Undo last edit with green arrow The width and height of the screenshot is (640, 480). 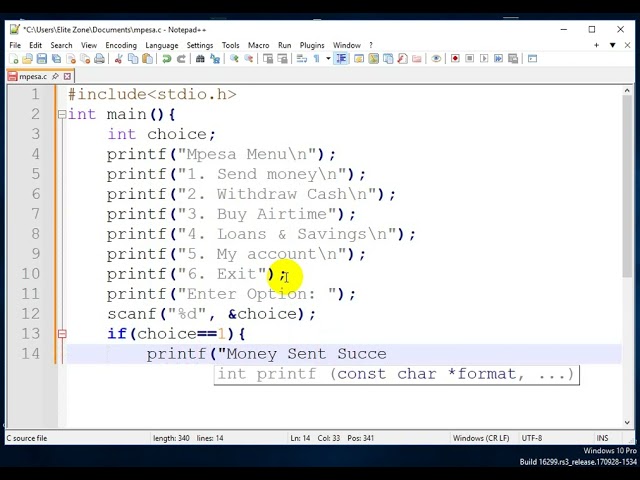click(167, 59)
